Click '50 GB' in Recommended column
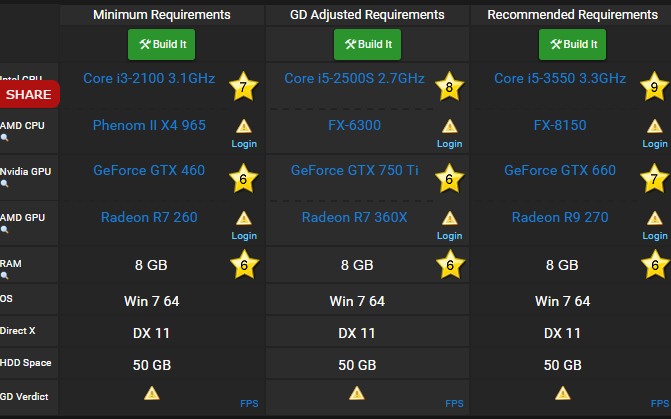This screenshot has height=419, width=671. pos(562,365)
